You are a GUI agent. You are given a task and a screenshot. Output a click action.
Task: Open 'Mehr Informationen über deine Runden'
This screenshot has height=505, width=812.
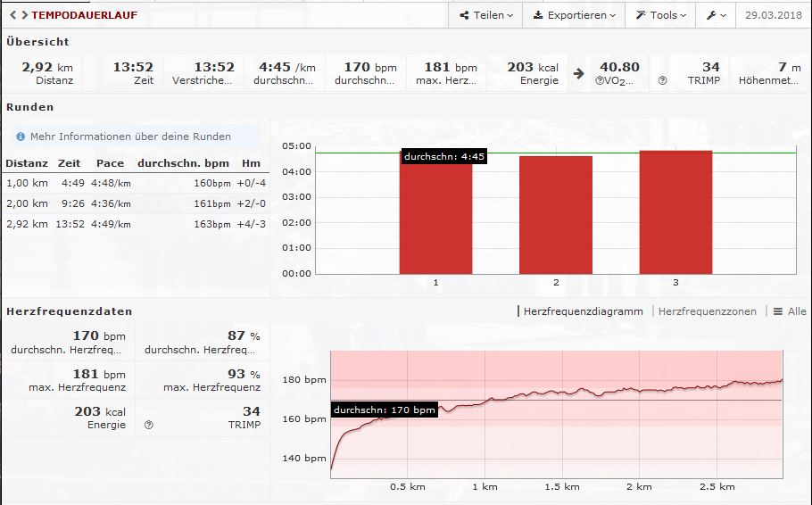[x=130, y=137]
